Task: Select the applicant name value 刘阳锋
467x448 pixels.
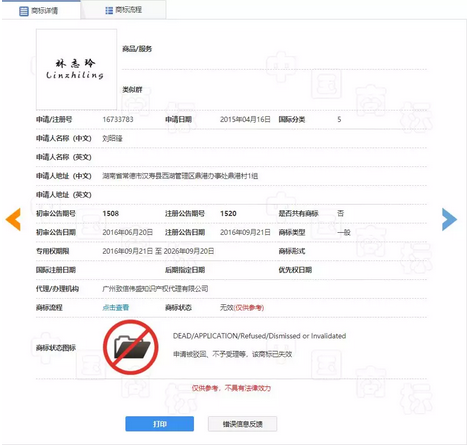Action: coord(112,138)
